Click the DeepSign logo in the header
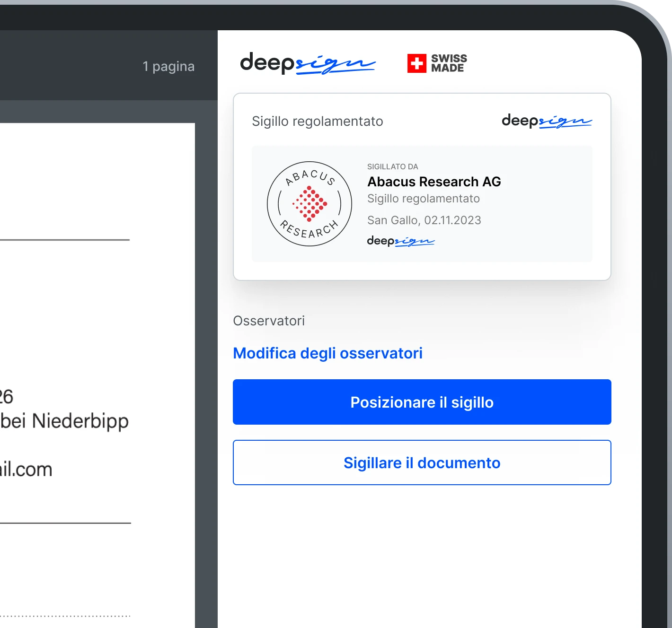 click(308, 63)
